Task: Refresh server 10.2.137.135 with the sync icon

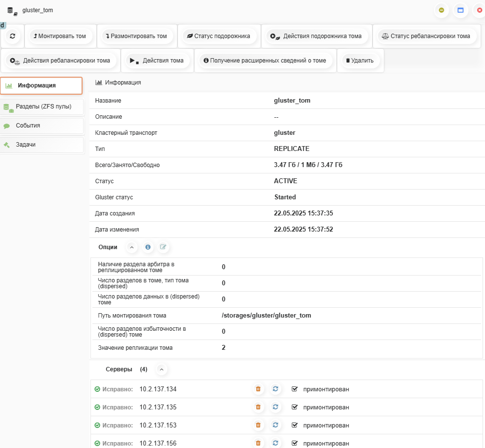Action: 275,407
